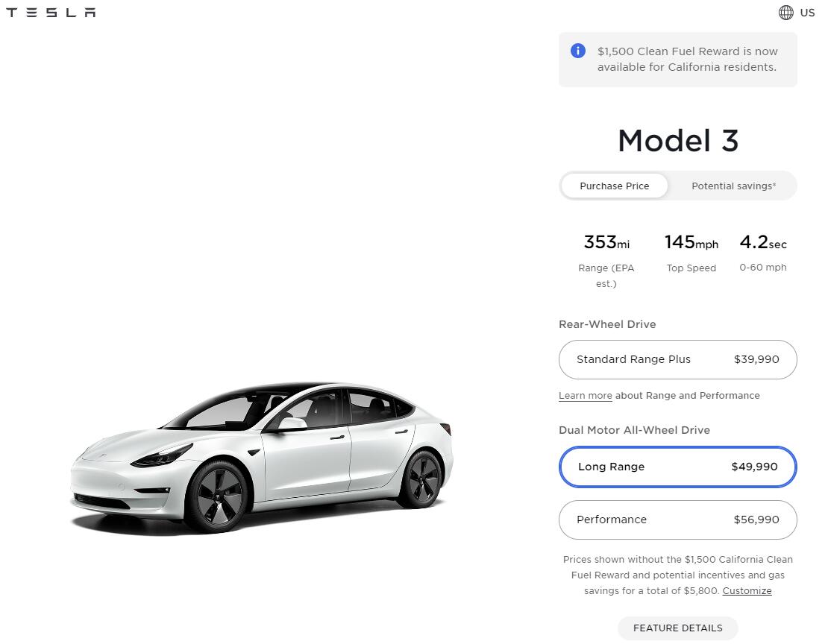Open the Customize savings link

pyautogui.click(x=747, y=590)
